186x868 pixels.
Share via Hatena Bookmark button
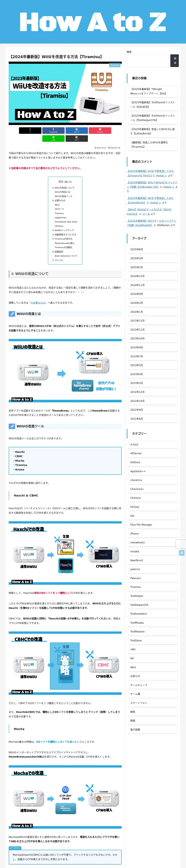(x=77, y=130)
